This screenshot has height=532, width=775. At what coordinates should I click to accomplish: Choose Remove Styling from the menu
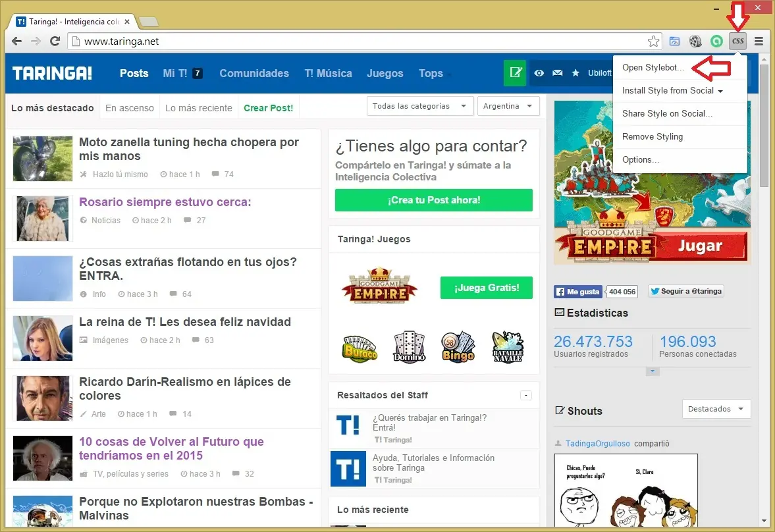click(x=680, y=136)
